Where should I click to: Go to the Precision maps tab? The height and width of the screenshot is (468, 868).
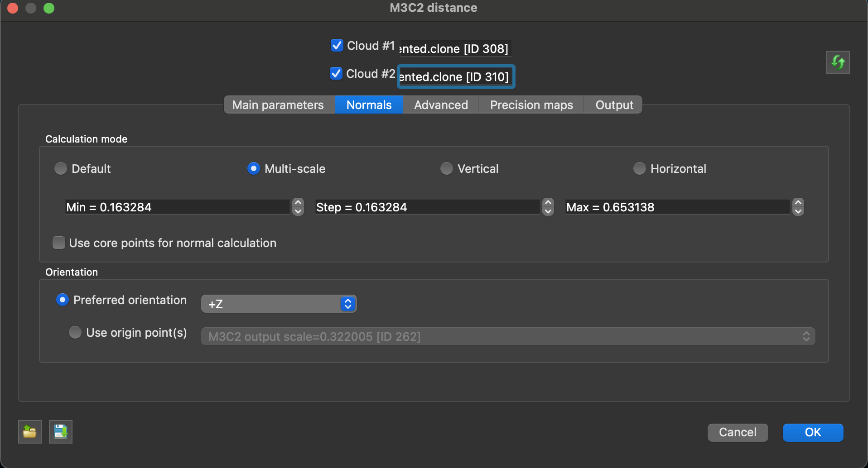[x=531, y=105]
